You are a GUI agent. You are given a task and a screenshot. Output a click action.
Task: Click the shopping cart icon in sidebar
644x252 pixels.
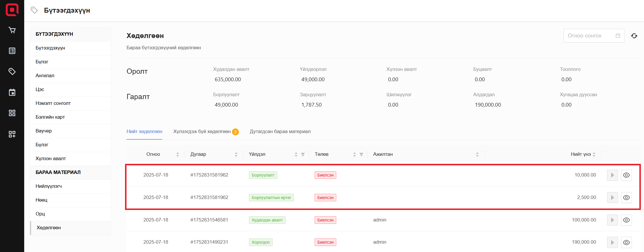(x=12, y=30)
